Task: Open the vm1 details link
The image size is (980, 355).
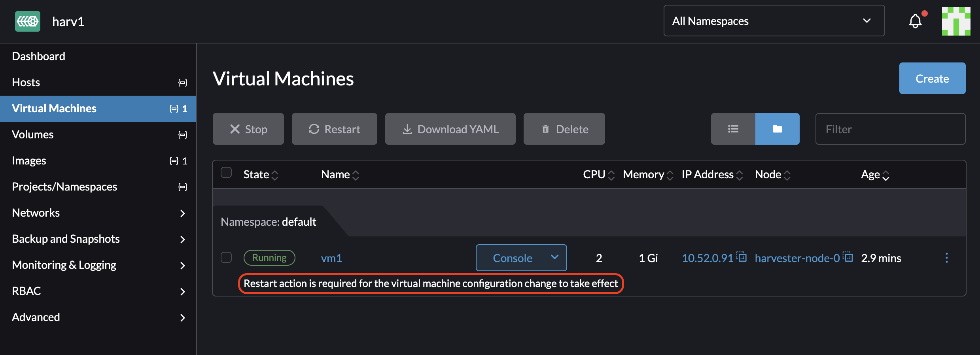Action: point(331,258)
